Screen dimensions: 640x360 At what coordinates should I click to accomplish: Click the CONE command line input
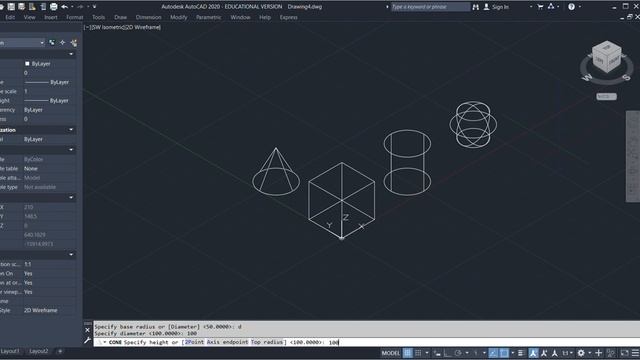(367, 342)
